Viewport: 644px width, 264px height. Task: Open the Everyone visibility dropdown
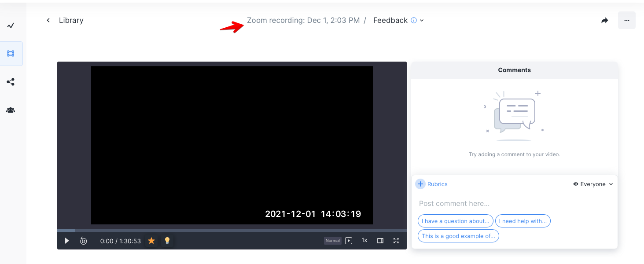click(593, 184)
